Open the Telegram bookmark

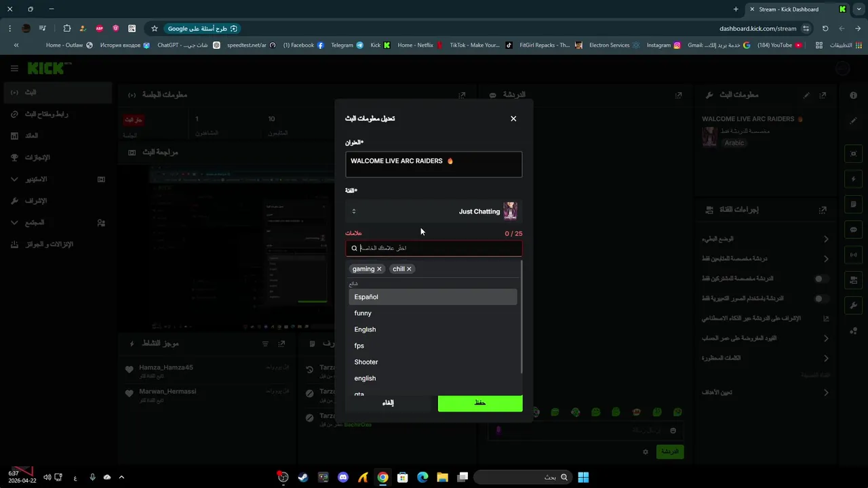click(347, 45)
